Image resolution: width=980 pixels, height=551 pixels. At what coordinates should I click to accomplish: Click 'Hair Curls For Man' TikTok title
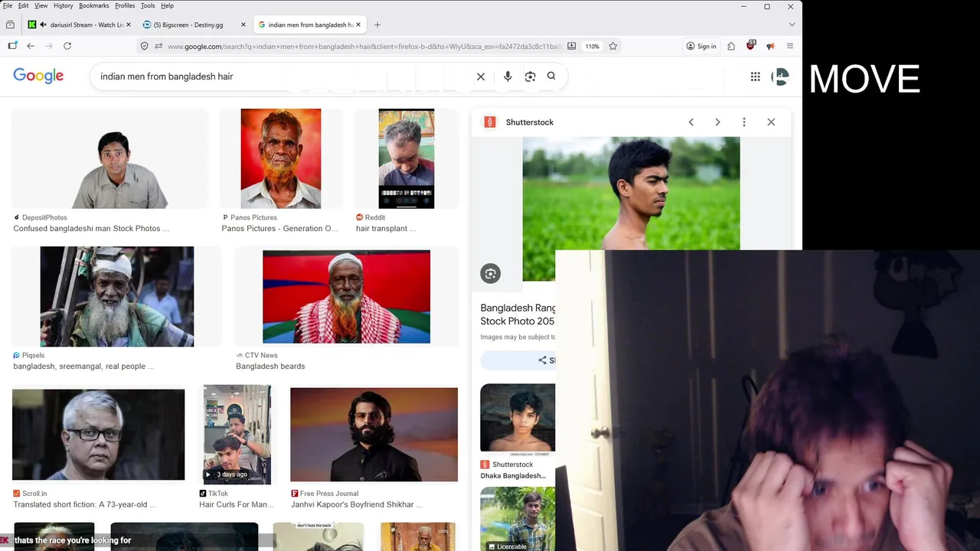tap(237, 504)
